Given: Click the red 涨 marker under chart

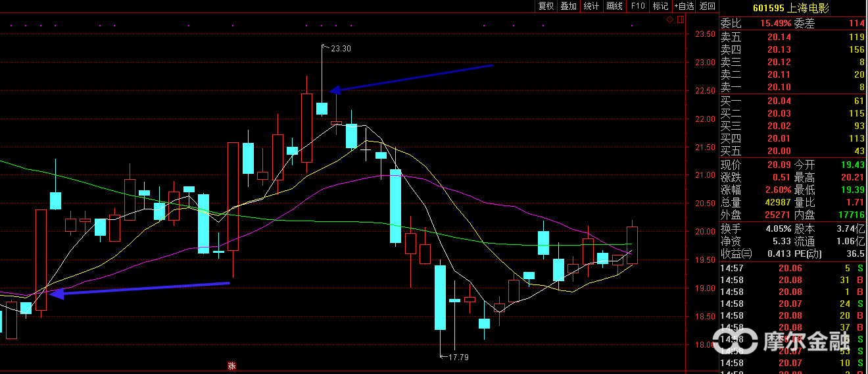Looking at the screenshot, I should [231, 366].
